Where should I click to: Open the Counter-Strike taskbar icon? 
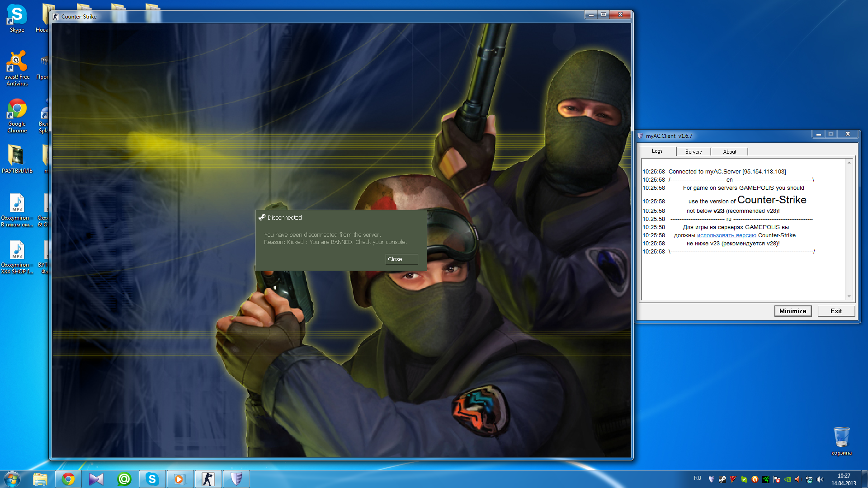tap(208, 479)
